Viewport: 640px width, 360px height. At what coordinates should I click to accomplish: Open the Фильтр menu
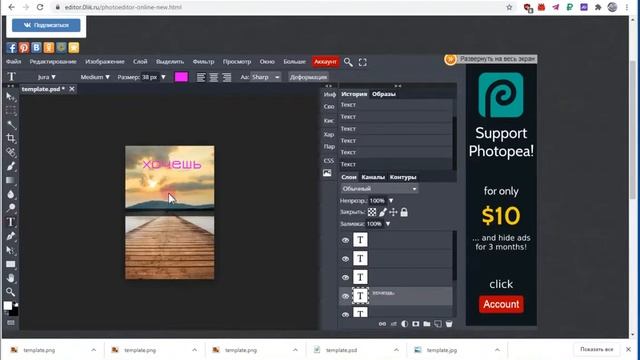[x=203, y=62]
